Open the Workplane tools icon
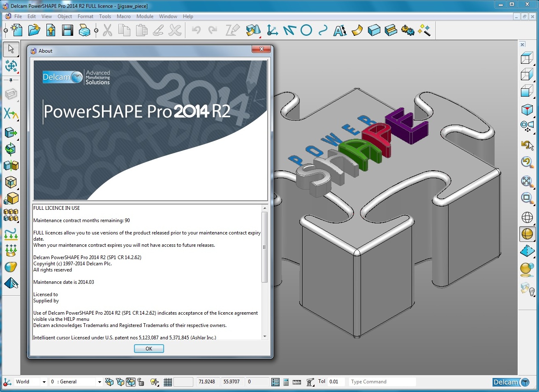Screen dimensions: 539x392 point(272,30)
